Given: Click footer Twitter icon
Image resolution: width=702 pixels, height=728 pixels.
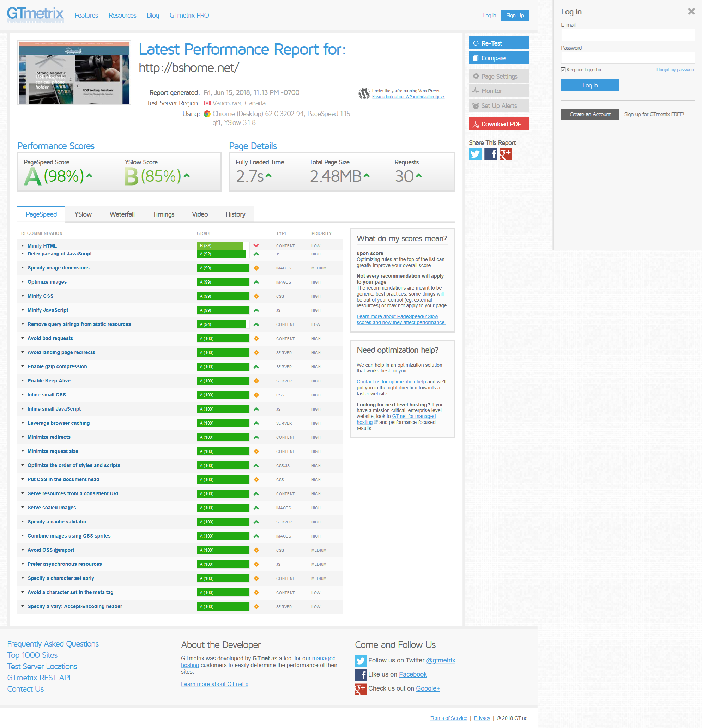Looking at the screenshot, I should click(x=361, y=661).
